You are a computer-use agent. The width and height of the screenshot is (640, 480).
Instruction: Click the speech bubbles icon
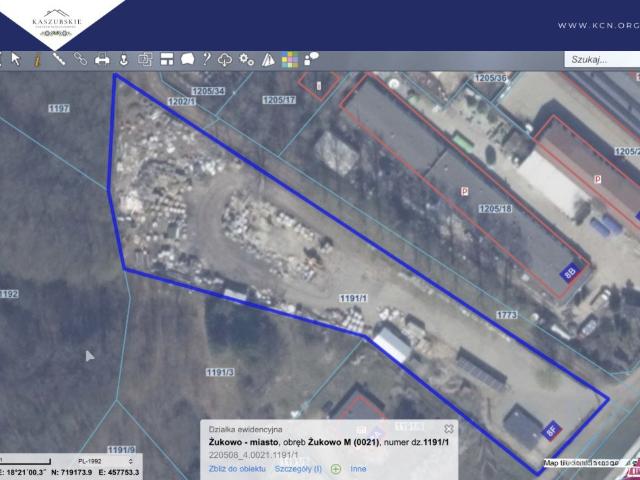tap(311, 59)
